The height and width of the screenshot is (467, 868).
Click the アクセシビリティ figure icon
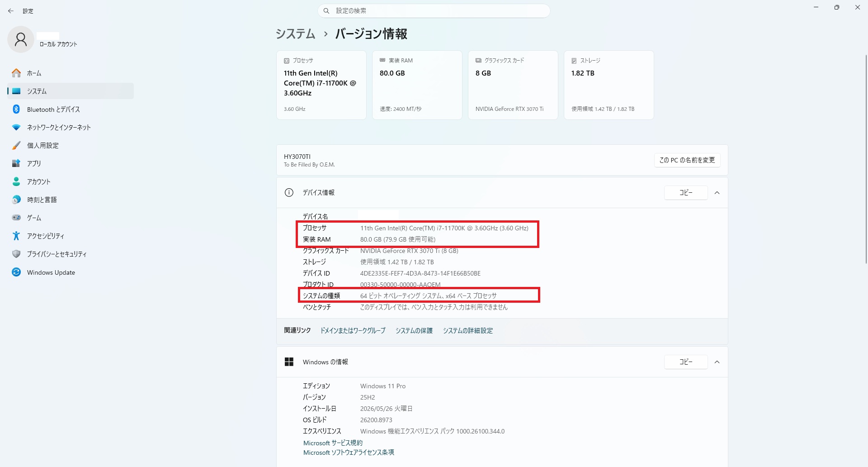click(16, 236)
